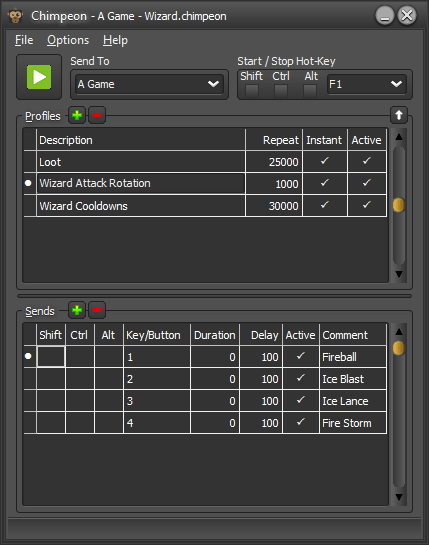Image resolution: width=429 pixels, height=545 pixels.
Task: Click the Chimpeon monkey icon in title bar
Action: click(x=15, y=16)
